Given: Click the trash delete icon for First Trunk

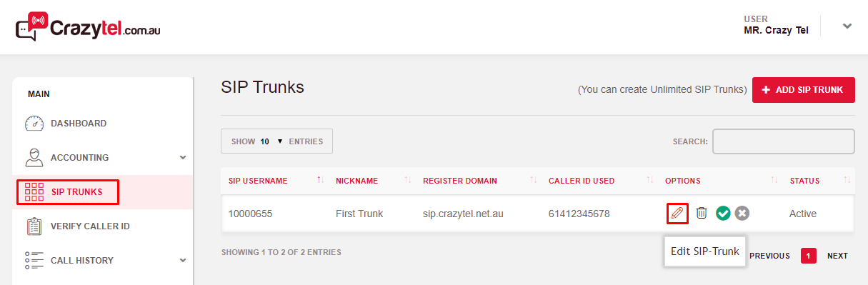Looking at the screenshot, I should tap(702, 213).
